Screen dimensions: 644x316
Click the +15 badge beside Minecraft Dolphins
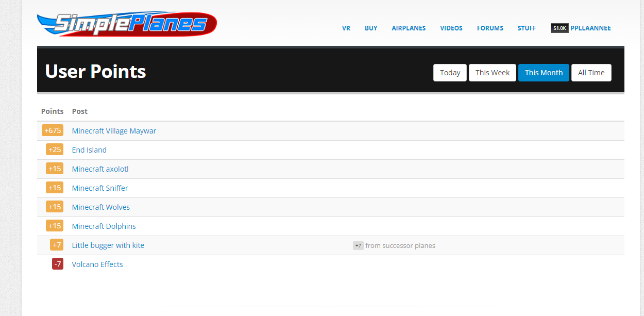pos(55,226)
